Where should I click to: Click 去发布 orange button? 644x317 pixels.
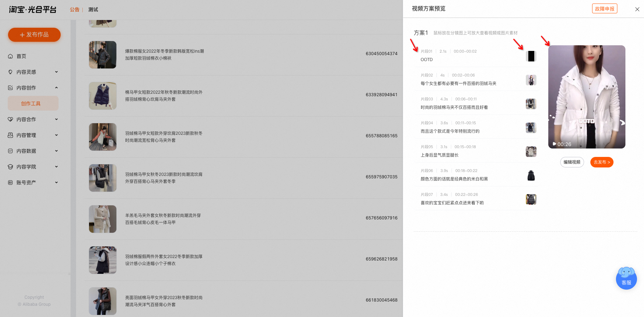click(602, 162)
